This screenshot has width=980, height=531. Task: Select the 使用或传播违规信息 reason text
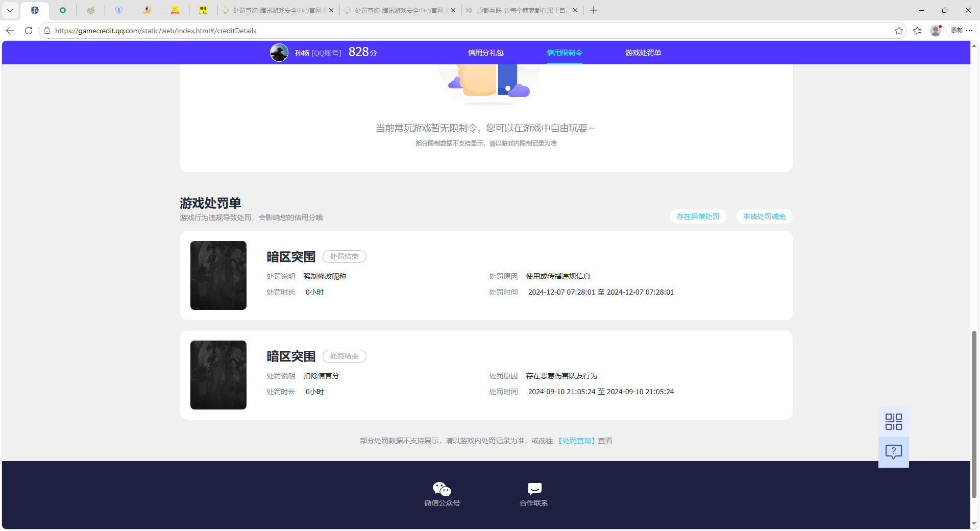click(558, 276)
